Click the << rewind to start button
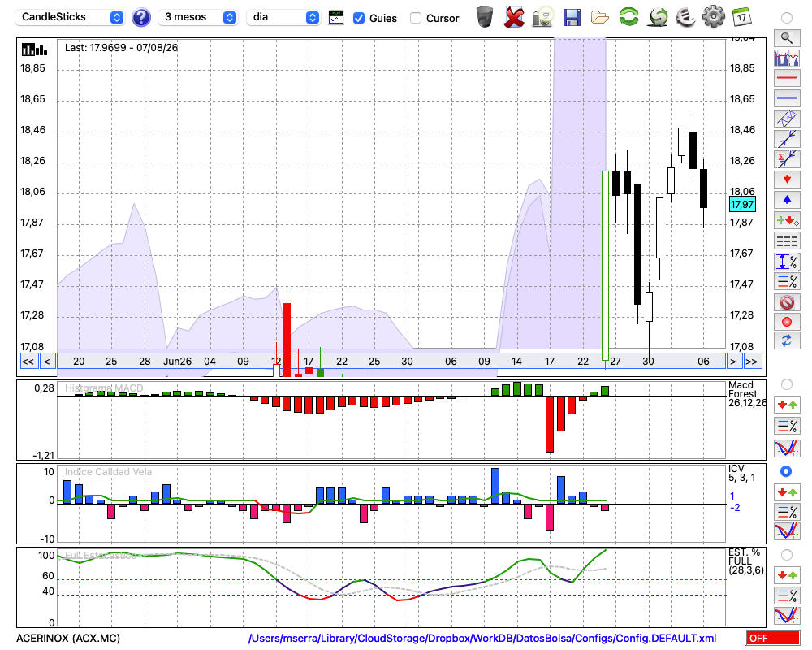Screen dimensions: 812x650 [28, 362]
